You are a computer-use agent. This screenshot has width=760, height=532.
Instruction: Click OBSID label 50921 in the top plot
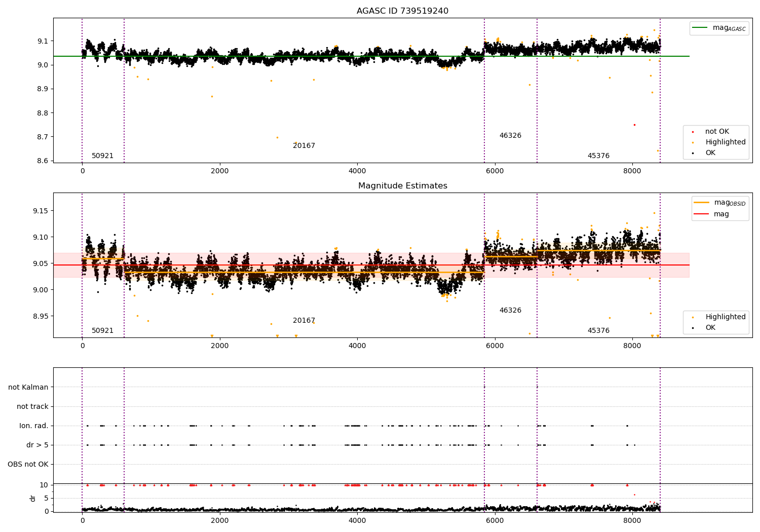pyautogui.click(x=102, y=156)
